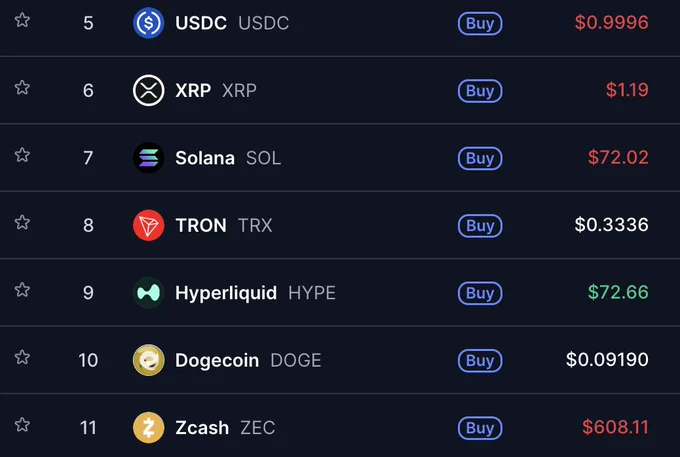680x457 pixels.
Task: Click the USDC coin logo
Action: pyautogui.click(x=148, y=23)
